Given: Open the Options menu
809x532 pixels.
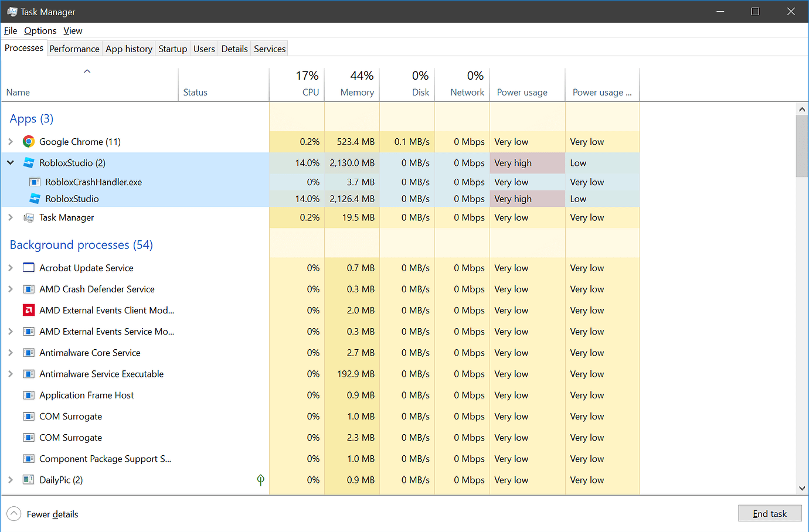Looking at the screenshot, I should click(40, 30).
